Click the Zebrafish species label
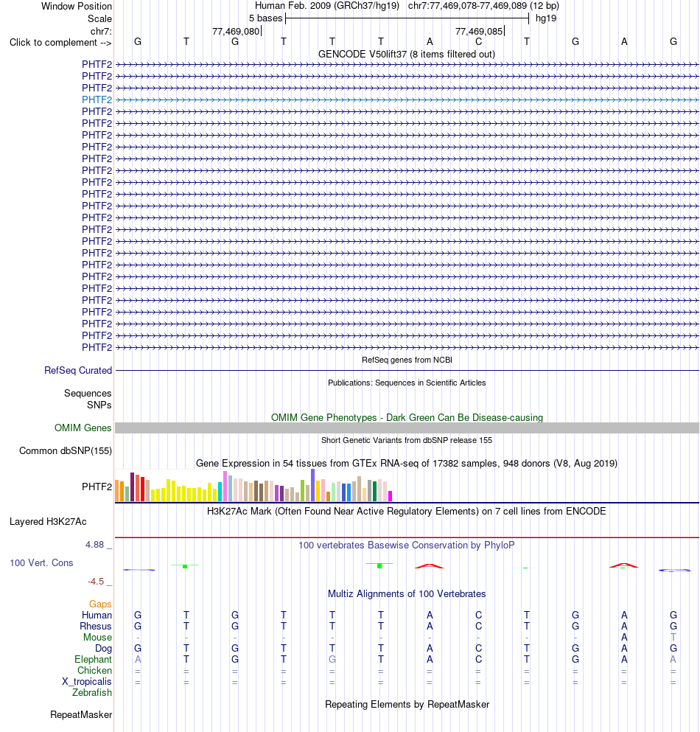The width and height of the screenshot is (700, 732). pyautogui.click(x=92, y=692)
